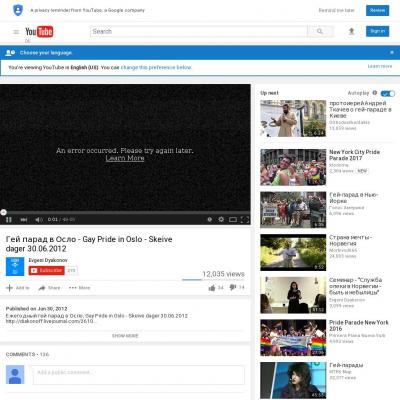
Task: Enter fullscreen mode in the player
Action: (245, 219)
